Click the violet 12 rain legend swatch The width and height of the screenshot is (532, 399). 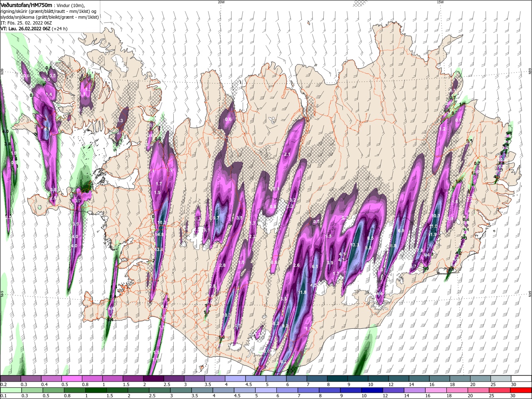tap(393, 390)
